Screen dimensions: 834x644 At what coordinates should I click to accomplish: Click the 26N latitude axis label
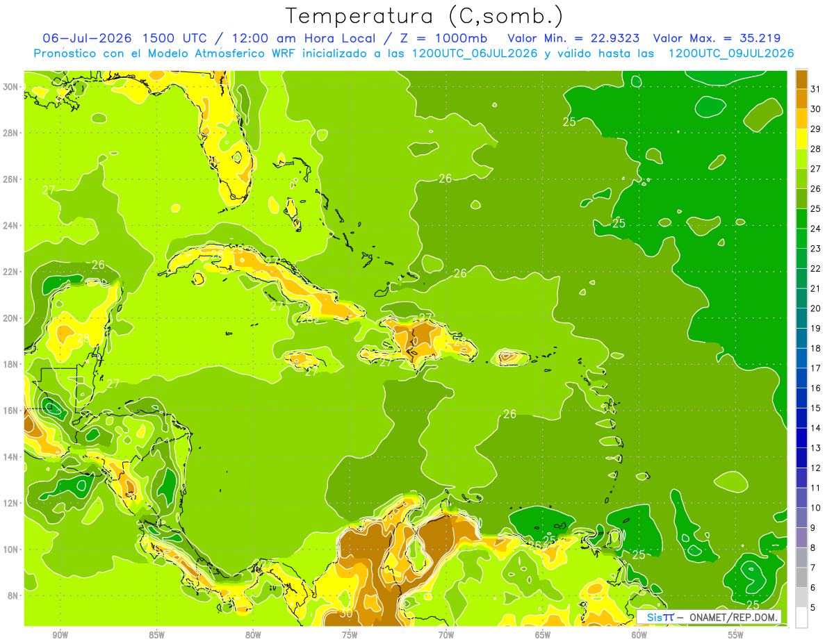(x=12, y=179)
